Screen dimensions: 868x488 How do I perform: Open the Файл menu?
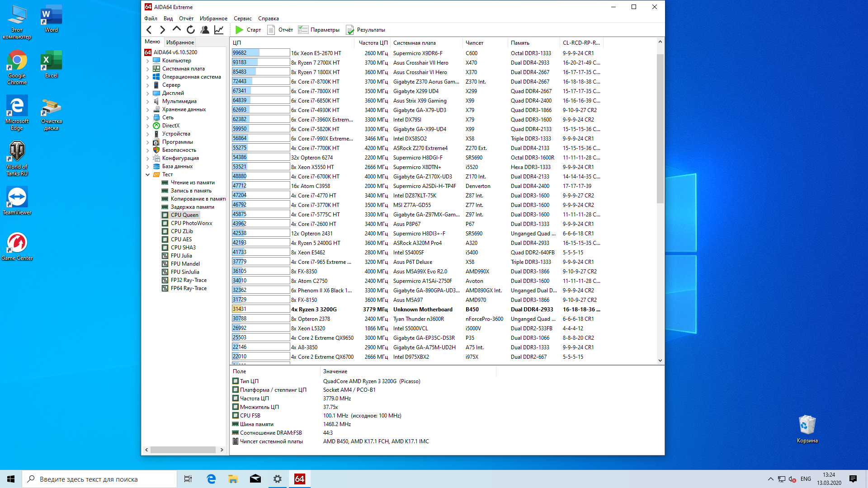click(x=151, y=19)
